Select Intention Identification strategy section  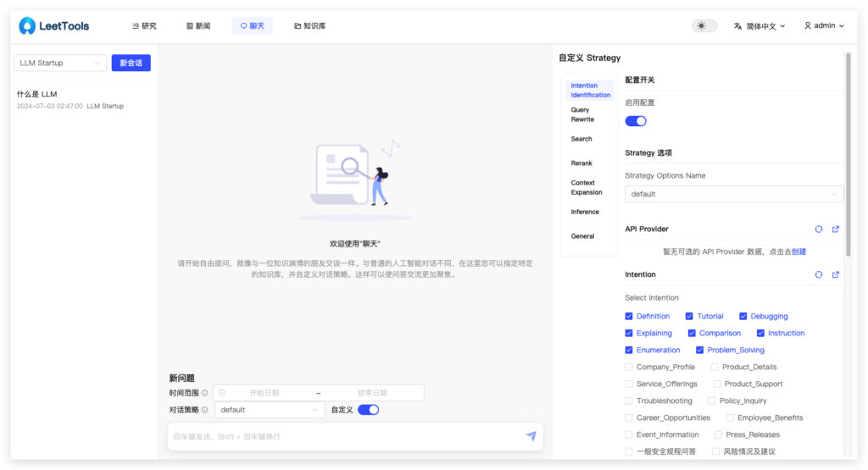590,90
